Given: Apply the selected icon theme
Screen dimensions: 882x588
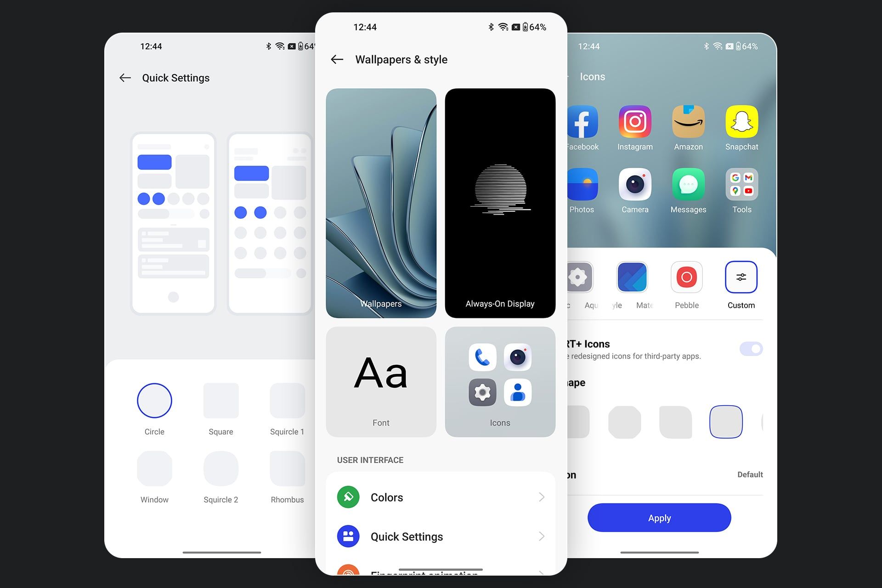Looking at the screenshot, I should (x=660, y=518).
